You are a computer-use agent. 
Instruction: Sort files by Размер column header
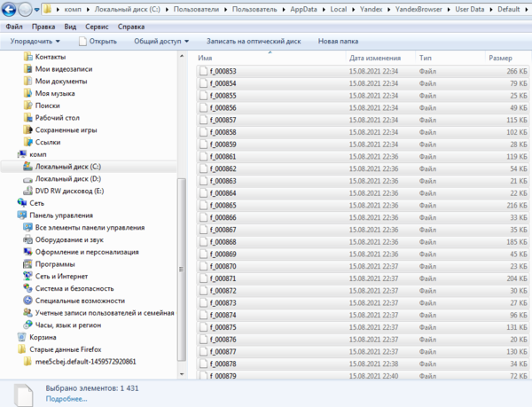[x=500, y=58]
